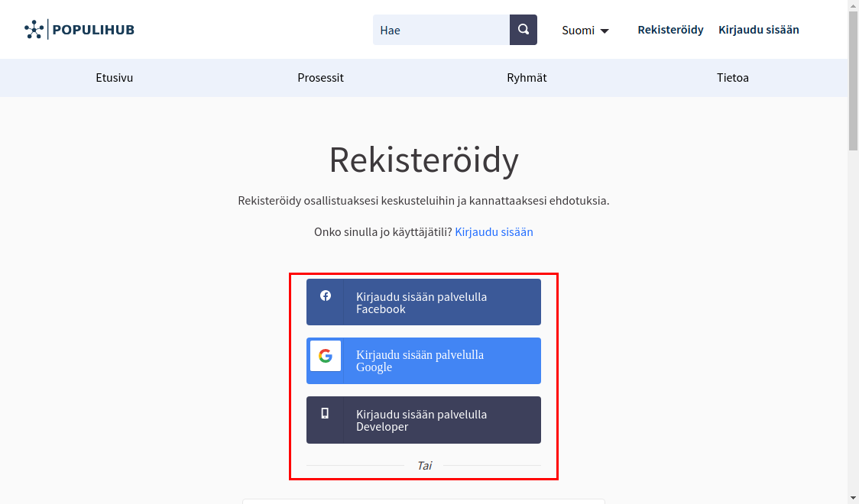Select the Facebook icon on the login button
This screenshot has height=504, width=859.
click(326, 296)
